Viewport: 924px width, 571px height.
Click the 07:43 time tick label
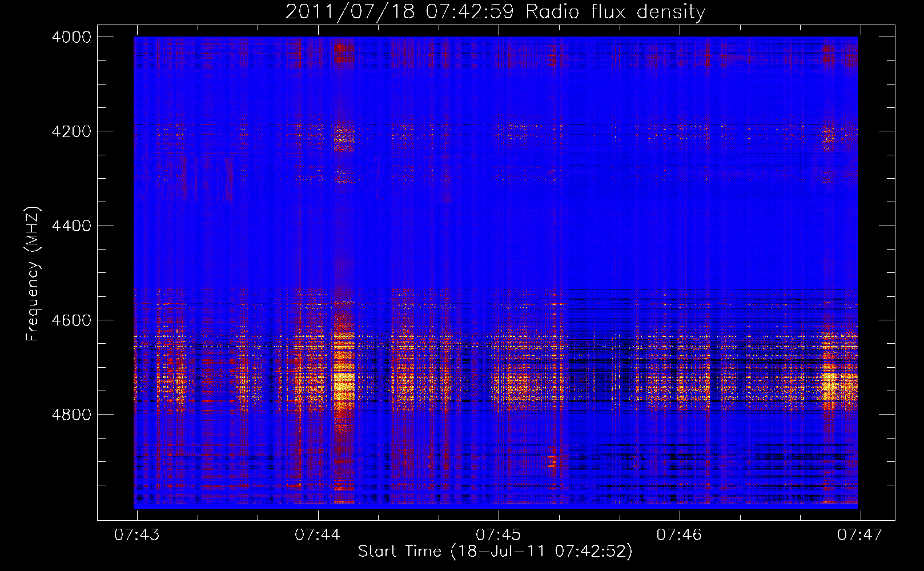pyautogui.click(x=137, y=534)
